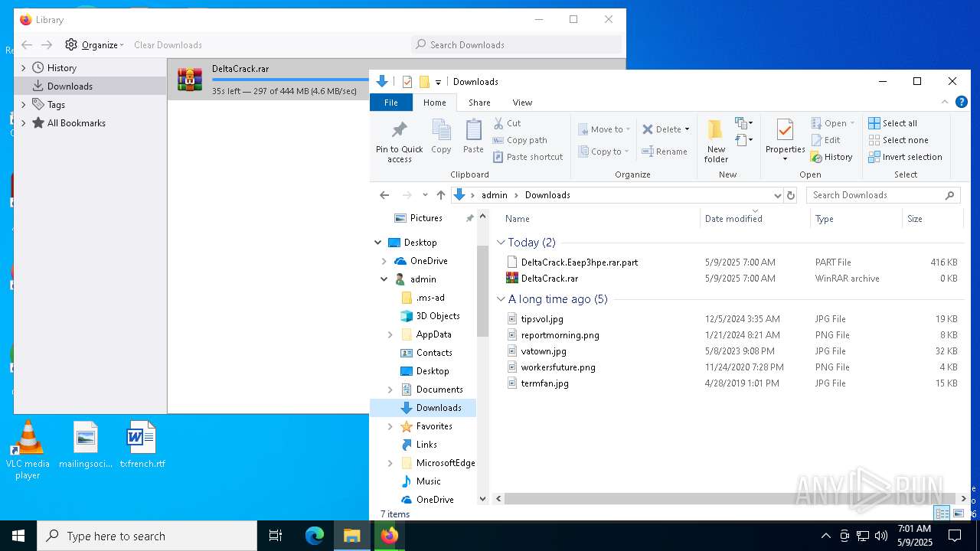The width and height of the screenshot is (980, 551).
Task: Select workersfuture.png file
Action: click(557, 367)
